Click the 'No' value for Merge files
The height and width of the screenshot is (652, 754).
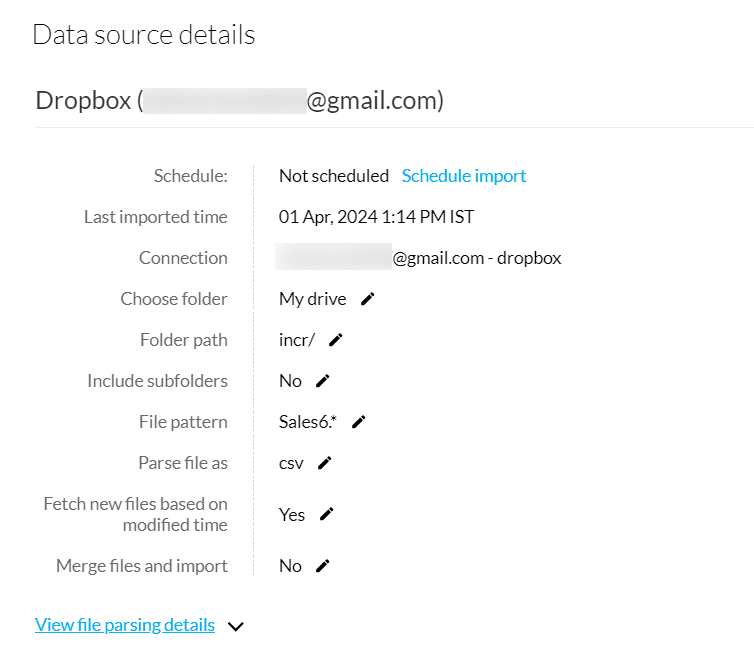click(290, 566)
